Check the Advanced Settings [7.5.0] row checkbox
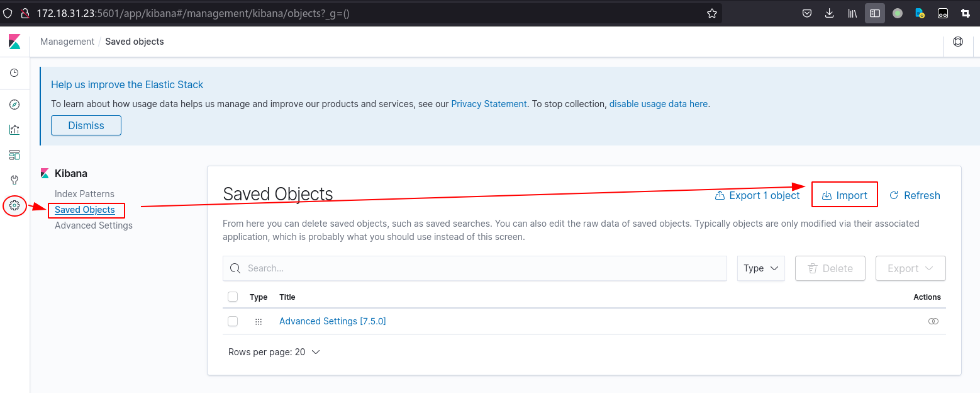Image resolution: width=980 pixels, height=393 pixels. point(233,321)
